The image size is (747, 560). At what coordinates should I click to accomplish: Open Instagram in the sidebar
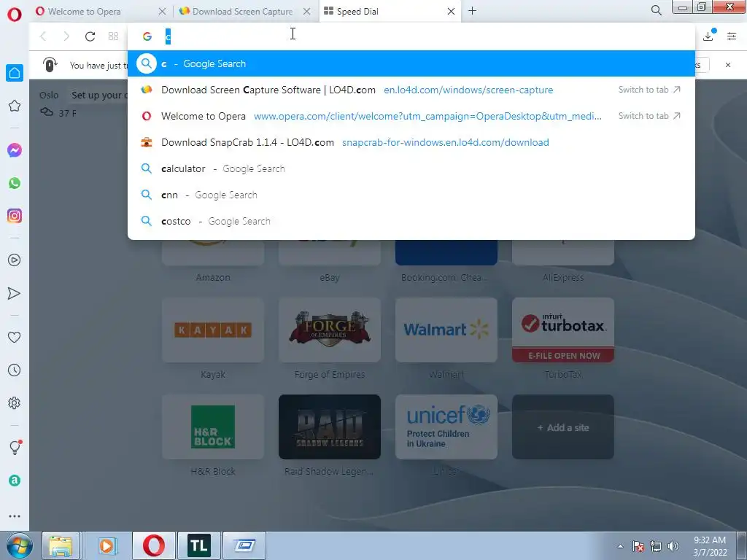[15, 216]
